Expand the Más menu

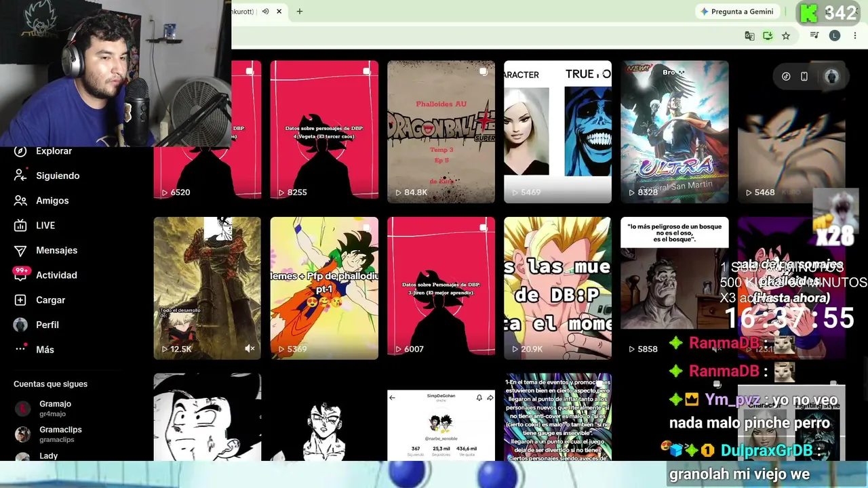(x=34, y=350)
